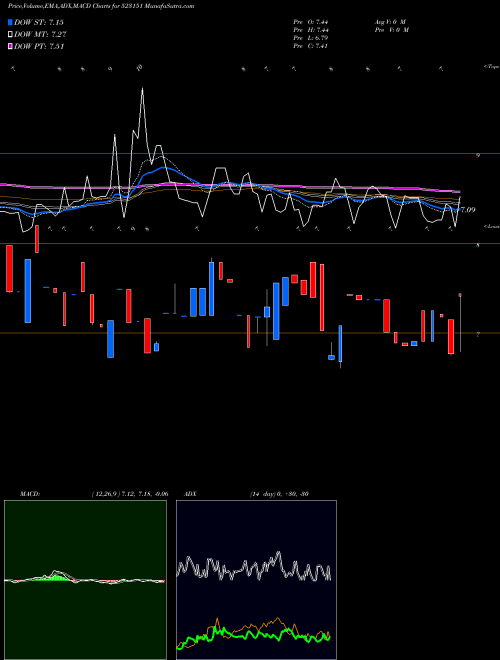Click the white DOW MT legend swatch
500x660 pixels.
pos(10,35)
